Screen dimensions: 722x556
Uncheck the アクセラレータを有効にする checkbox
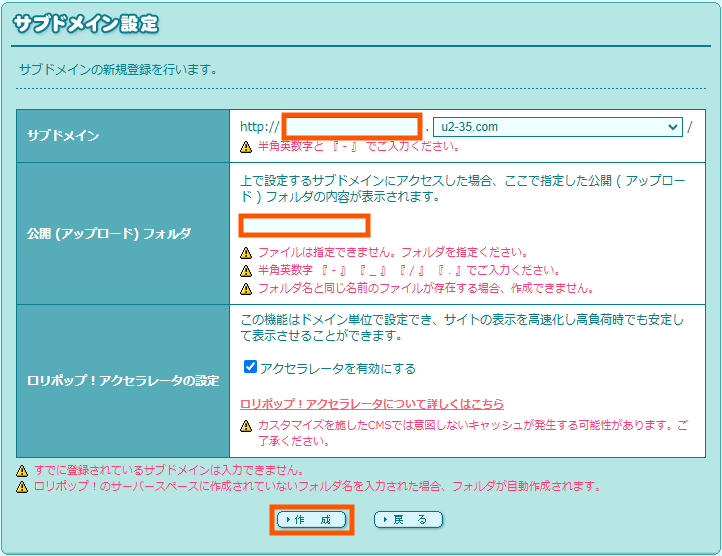tap(251, 367)
